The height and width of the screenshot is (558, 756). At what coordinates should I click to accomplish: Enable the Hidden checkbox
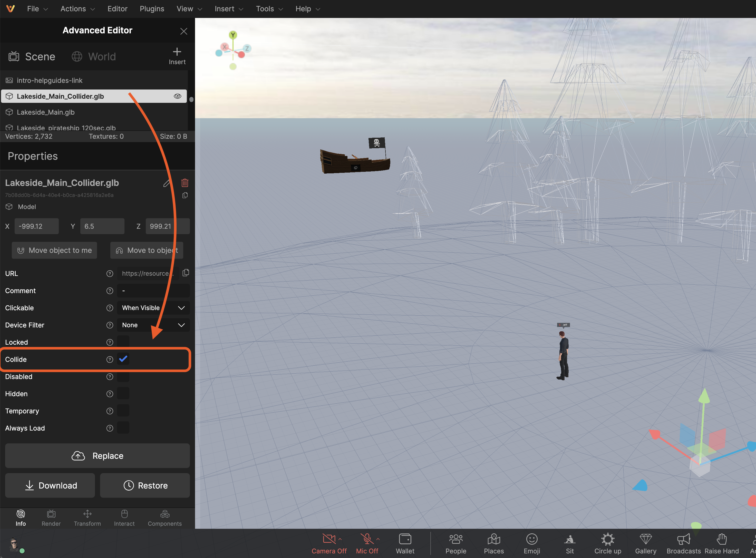click(x=123, y=394)
